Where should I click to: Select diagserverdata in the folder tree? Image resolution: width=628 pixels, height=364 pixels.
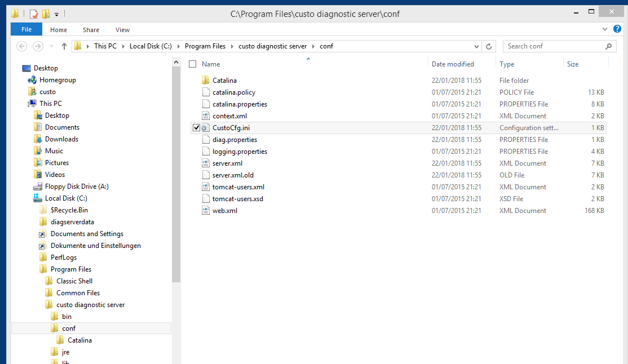(x=73, y=222)
